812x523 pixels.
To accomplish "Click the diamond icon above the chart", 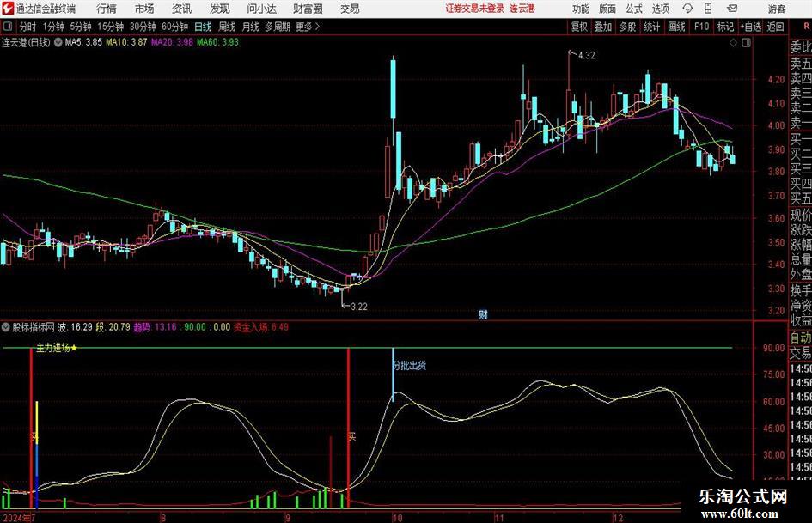I will [733, 43].
